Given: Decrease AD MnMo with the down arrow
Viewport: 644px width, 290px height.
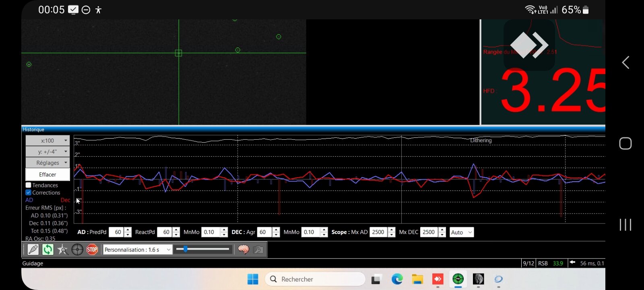Looking at the screenshot, I should point(224,235).
